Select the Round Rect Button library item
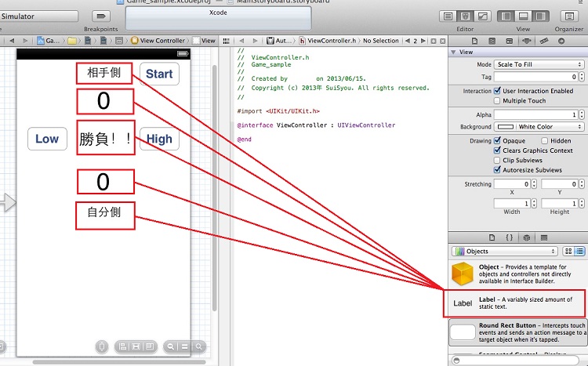 click(517, 332)
